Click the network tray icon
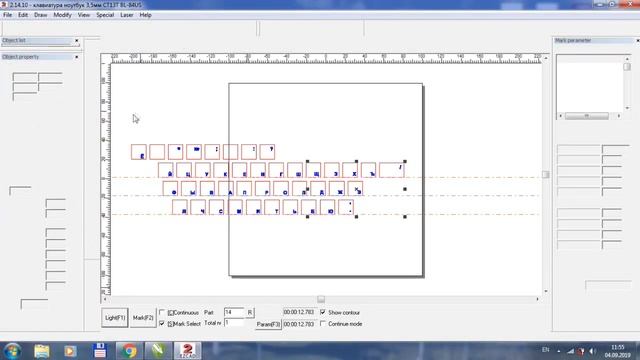640x360 pixels. click(571, 351)
